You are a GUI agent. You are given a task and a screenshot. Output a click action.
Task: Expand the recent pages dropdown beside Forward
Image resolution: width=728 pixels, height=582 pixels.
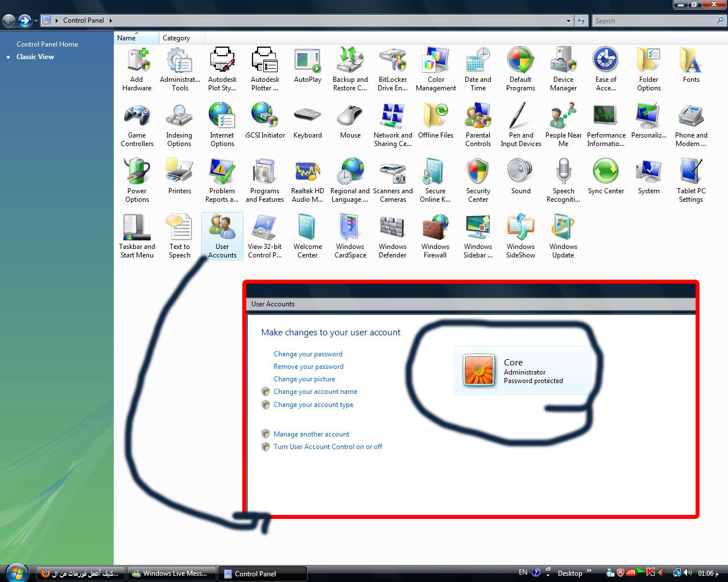pyautogui.click(x=36, y=21)
